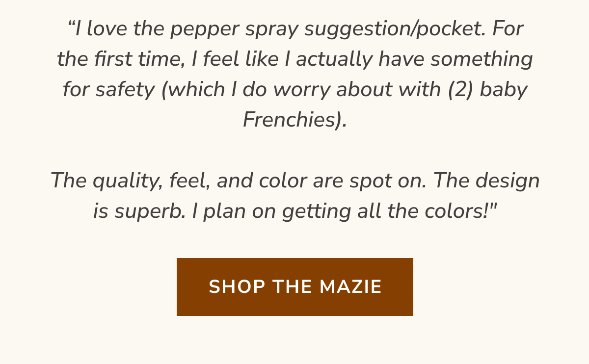Click the word MAZIE on the brown button
The width and height of the screenshot is (589, 364).
click(x=350, y=286)
